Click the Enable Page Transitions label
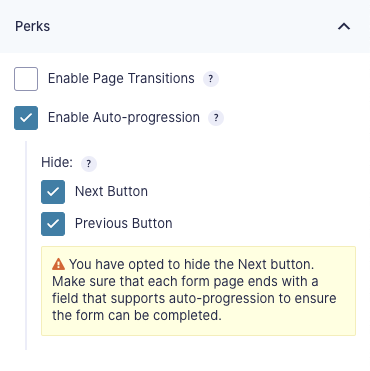The image size is (370, 371). click(x=121, y=79)
